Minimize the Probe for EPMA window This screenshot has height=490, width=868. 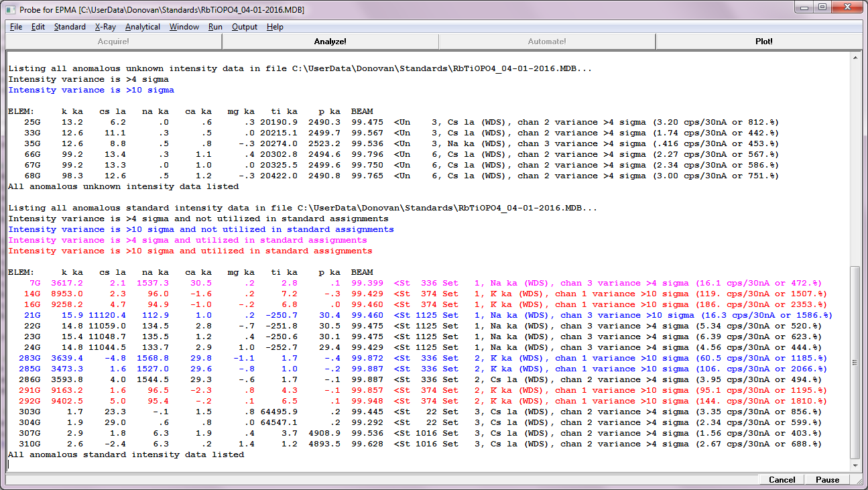point(805,7)
